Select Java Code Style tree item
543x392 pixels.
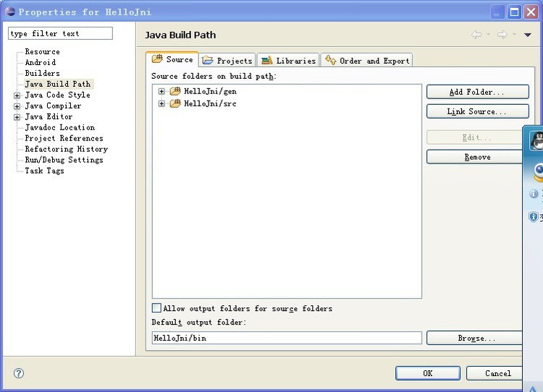click(57, 95)
